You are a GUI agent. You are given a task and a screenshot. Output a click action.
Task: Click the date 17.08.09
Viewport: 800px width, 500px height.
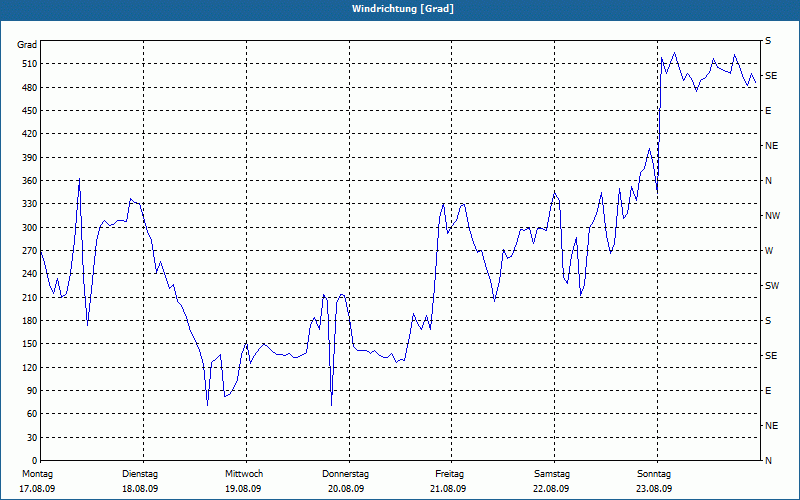37,489
